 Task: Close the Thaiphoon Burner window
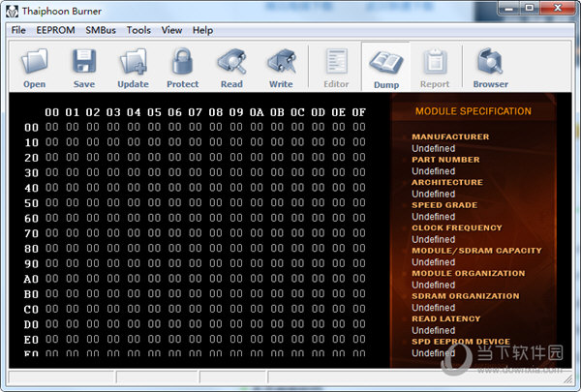[558, 8]
